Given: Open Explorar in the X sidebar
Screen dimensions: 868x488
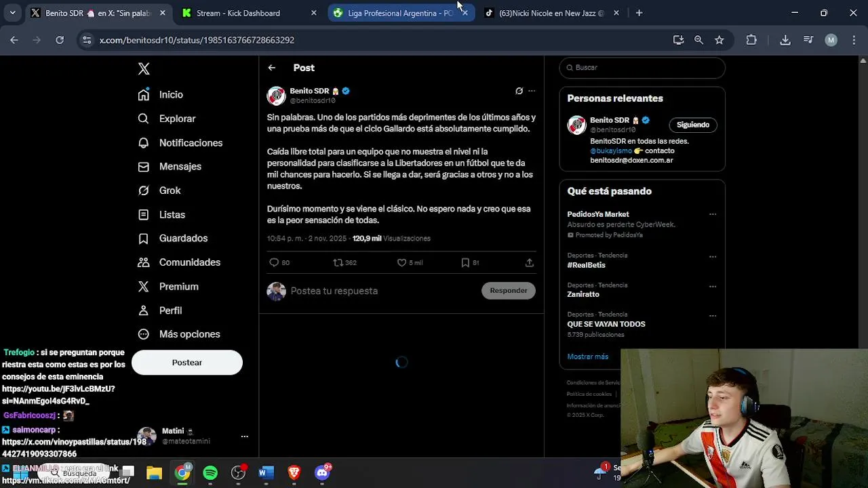Looking at the screenshot, I should click(167, 119).
